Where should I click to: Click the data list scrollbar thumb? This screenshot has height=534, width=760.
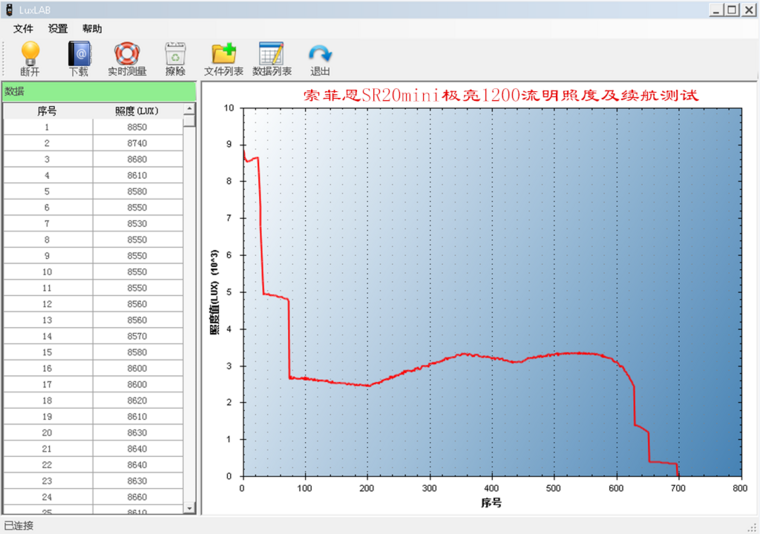coord(190,120)
